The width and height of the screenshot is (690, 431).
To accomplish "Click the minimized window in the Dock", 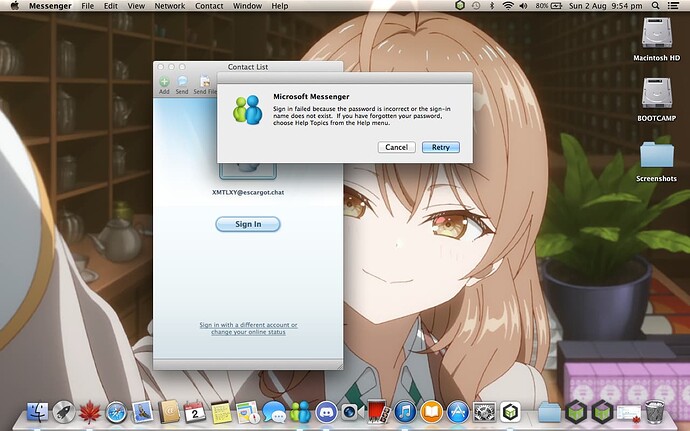I will tap(629, 413).
